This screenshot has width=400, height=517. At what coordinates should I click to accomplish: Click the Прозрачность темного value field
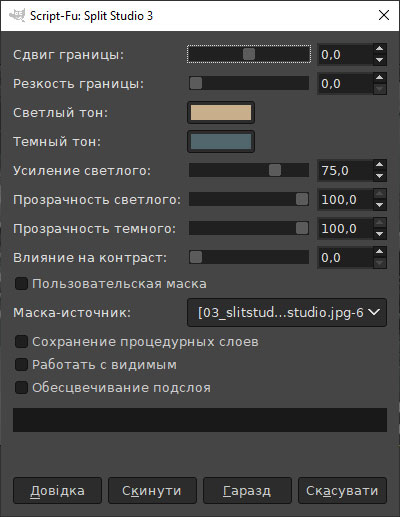(345, 228)
